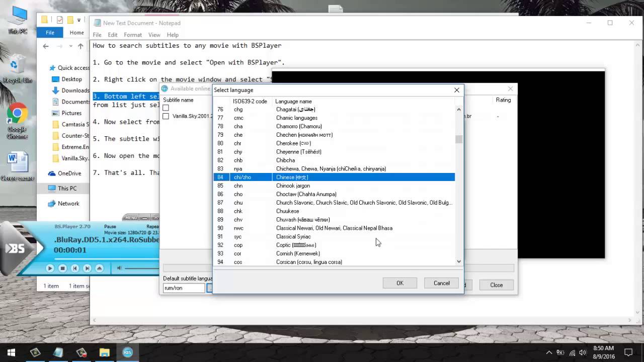
Task: Select the highlighted Chinese row
Action: point(334,177)
